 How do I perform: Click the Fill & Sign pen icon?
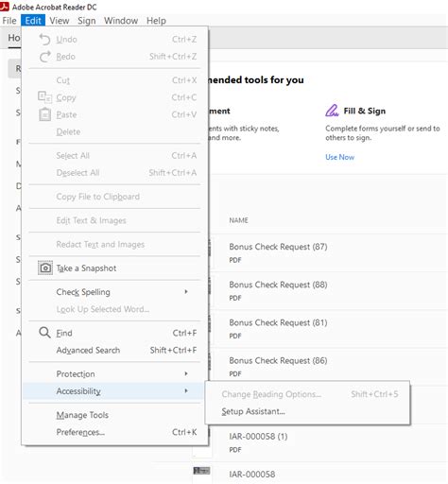[332, 111]
